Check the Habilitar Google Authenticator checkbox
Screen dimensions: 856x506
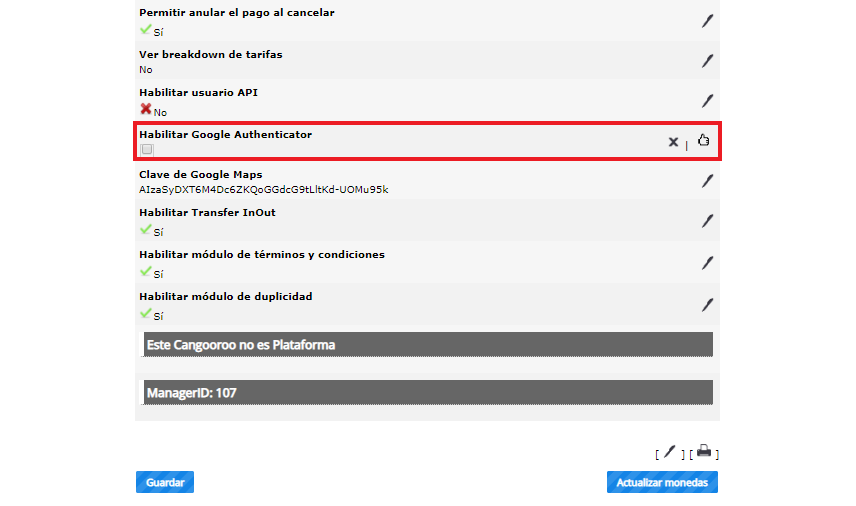[x=147, y=149]
